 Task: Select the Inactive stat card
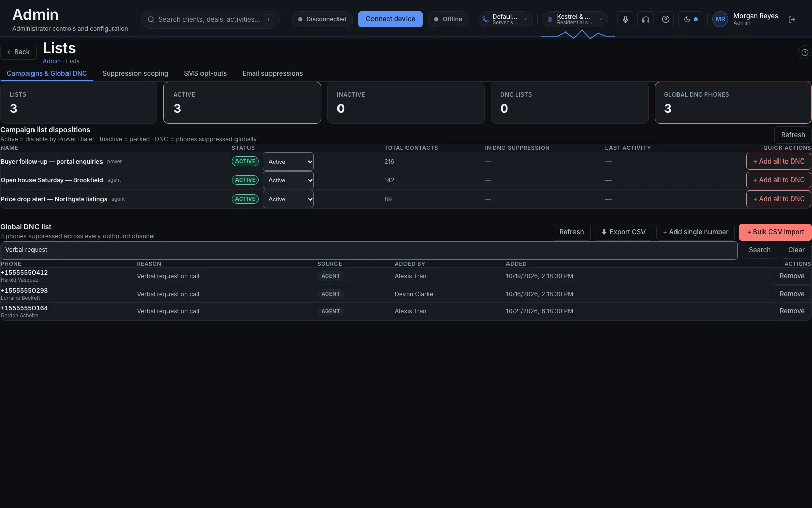coord(405,103)
